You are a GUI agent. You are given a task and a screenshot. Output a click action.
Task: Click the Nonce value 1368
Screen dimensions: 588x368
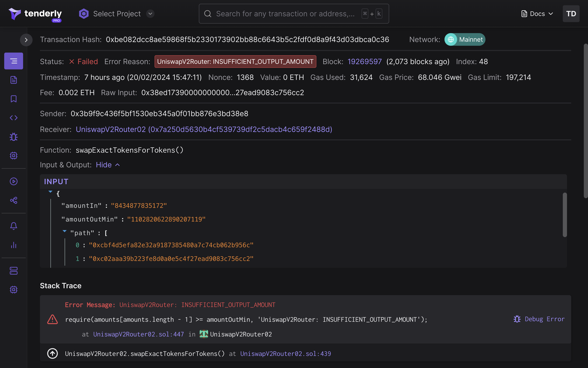[245, 77]
